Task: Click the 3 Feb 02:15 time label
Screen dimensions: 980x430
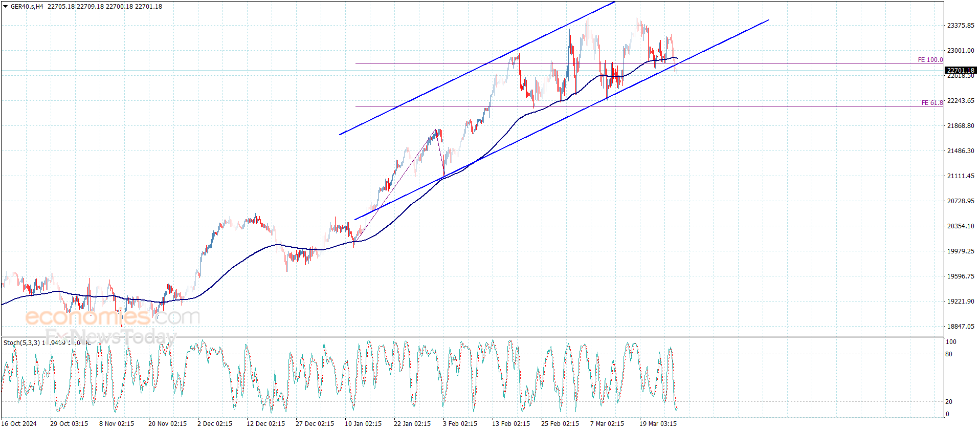Action: pos(460,424)
